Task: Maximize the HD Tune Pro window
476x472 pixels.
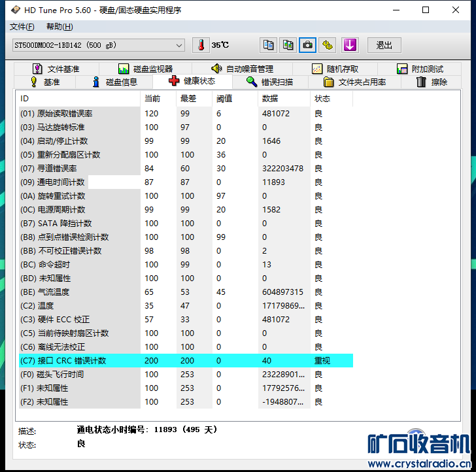Action: 426,10
